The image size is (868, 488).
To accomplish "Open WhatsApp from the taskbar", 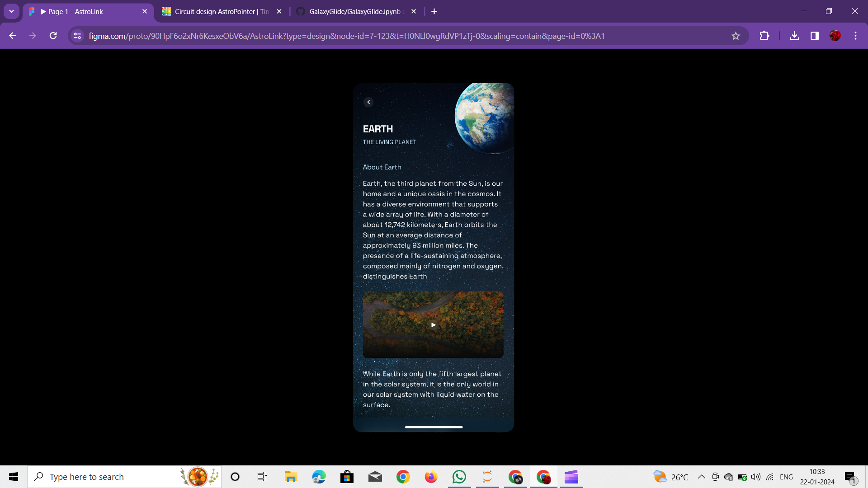I will (x=459, y=477).
